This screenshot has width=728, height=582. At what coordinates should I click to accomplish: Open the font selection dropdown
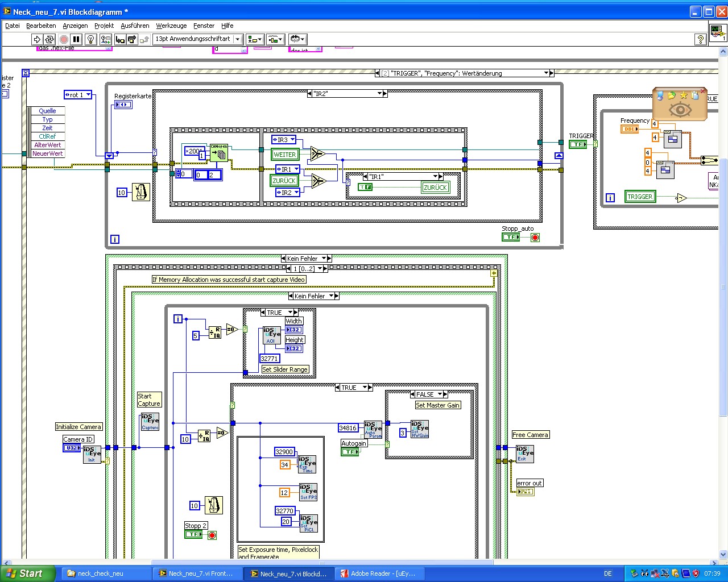198,39
